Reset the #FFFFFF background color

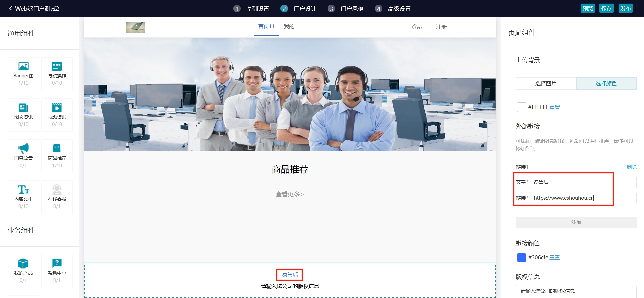coord(555,107)
